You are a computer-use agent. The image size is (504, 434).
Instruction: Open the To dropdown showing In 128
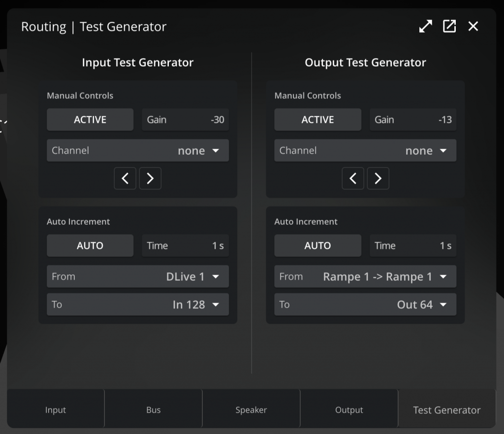click(138, 304)
